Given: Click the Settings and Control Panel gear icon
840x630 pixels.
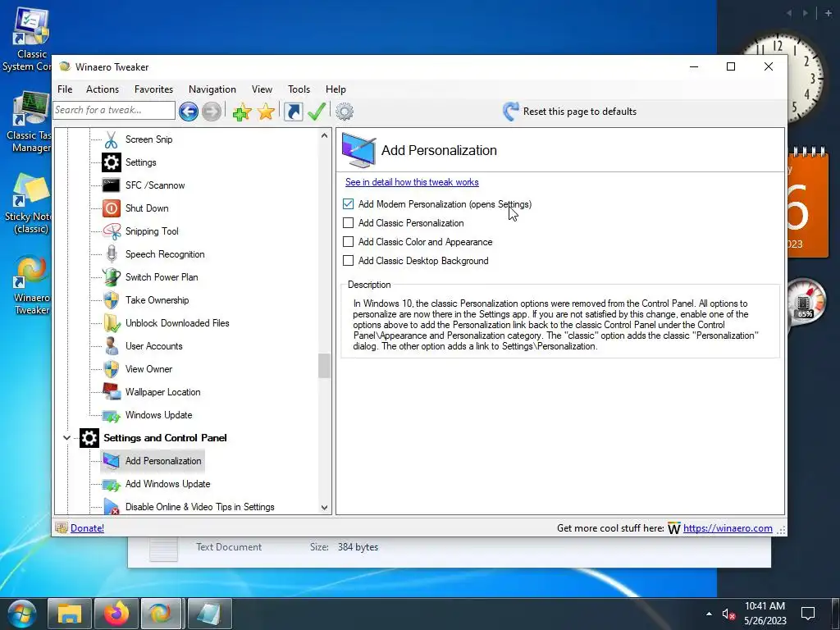Looking at the screenshot, I should coord(89,438).
